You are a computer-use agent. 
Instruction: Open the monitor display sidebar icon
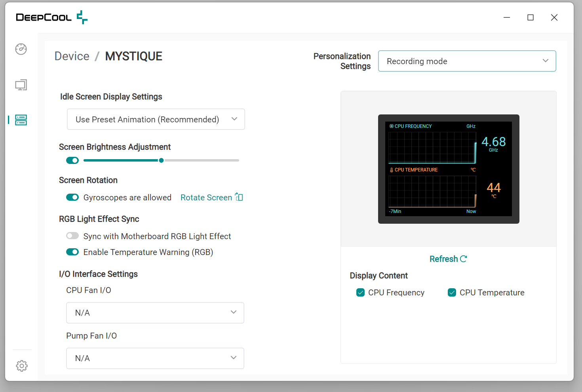(x=21, y=85)
